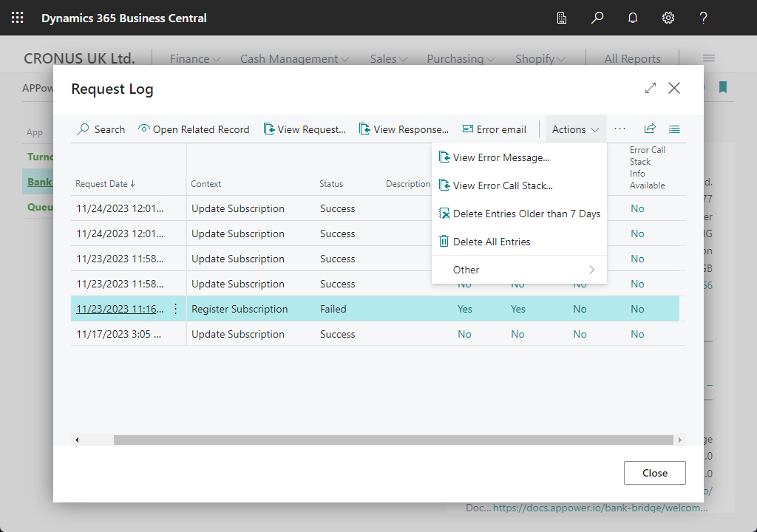
Task: Expand Request Log dialog to full screen
Action: [651, 88]
